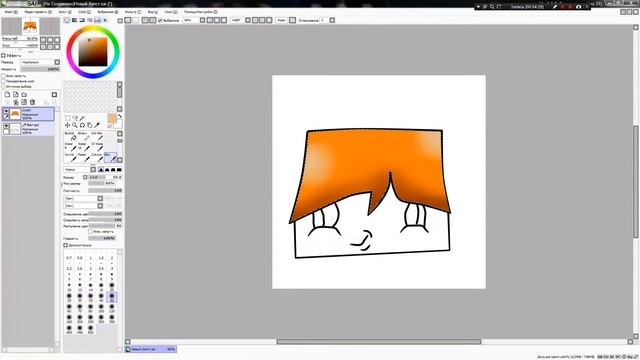Toggle show selection checkbox in top toolbar

[160, 20]
